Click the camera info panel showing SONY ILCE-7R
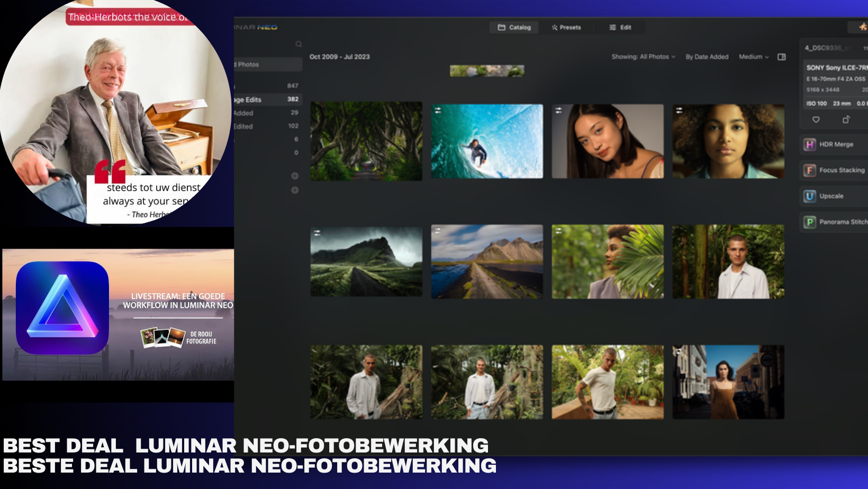Image resolution: width=868 pixels, height=489 pixels. [835, 68]
